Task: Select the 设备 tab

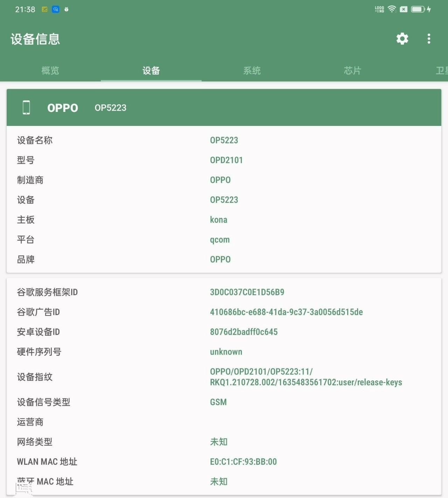Action: pyautogui.click(x=151, y=71)
